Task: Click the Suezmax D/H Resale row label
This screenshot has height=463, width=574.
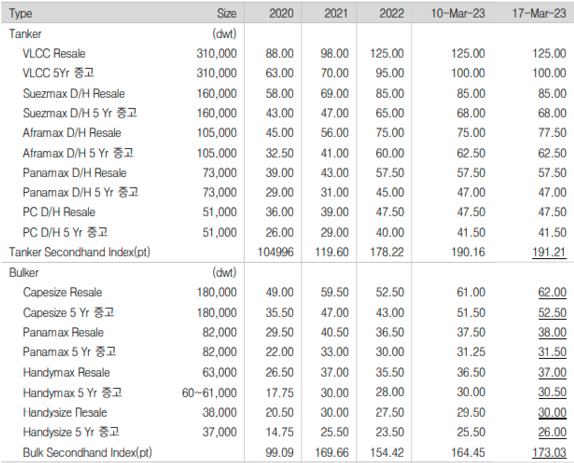Action: tap(74, 93)
